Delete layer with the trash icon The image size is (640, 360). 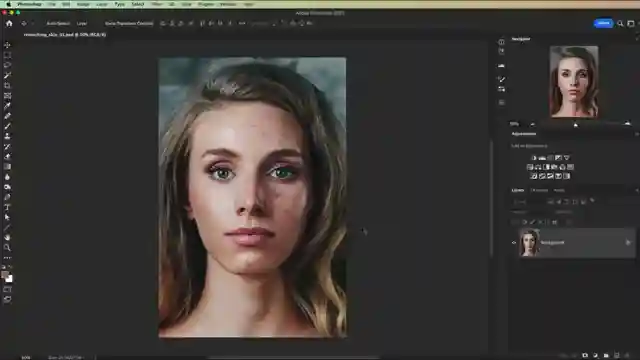click(x=627, y=356)
